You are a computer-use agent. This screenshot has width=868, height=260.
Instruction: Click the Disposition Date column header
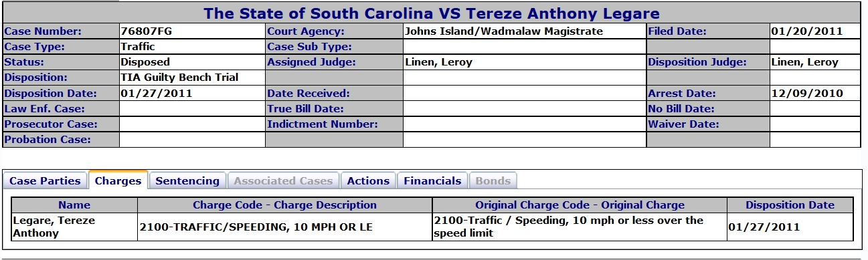click(790, 205)
